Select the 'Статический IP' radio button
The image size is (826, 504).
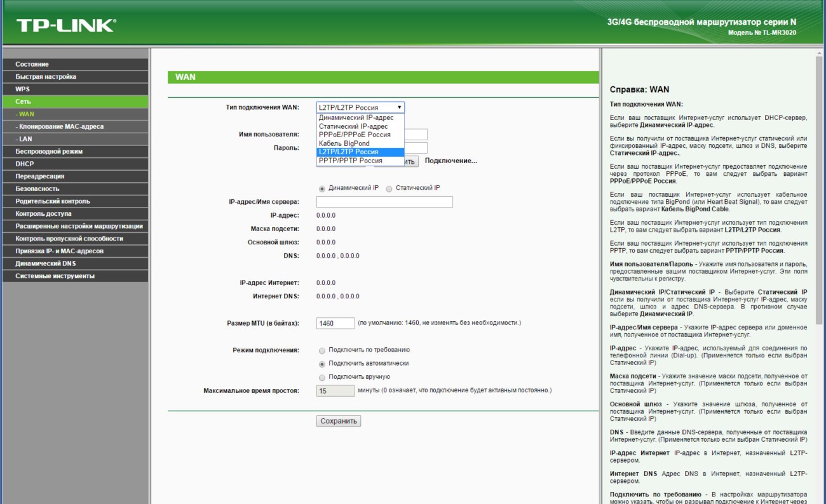(389, 189)
